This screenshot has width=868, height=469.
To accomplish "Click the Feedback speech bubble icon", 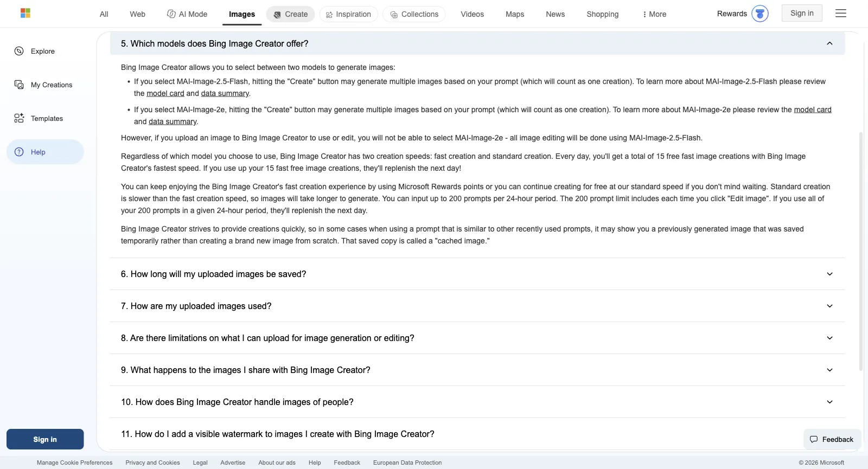I will point(814,439).
